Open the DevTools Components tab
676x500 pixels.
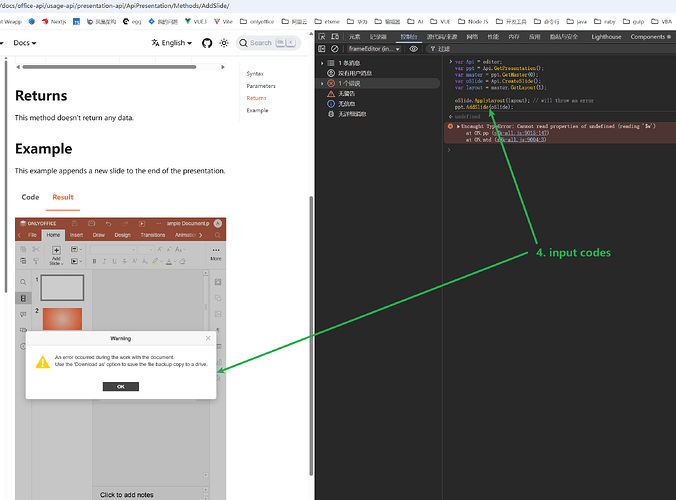tap(651, 37)
